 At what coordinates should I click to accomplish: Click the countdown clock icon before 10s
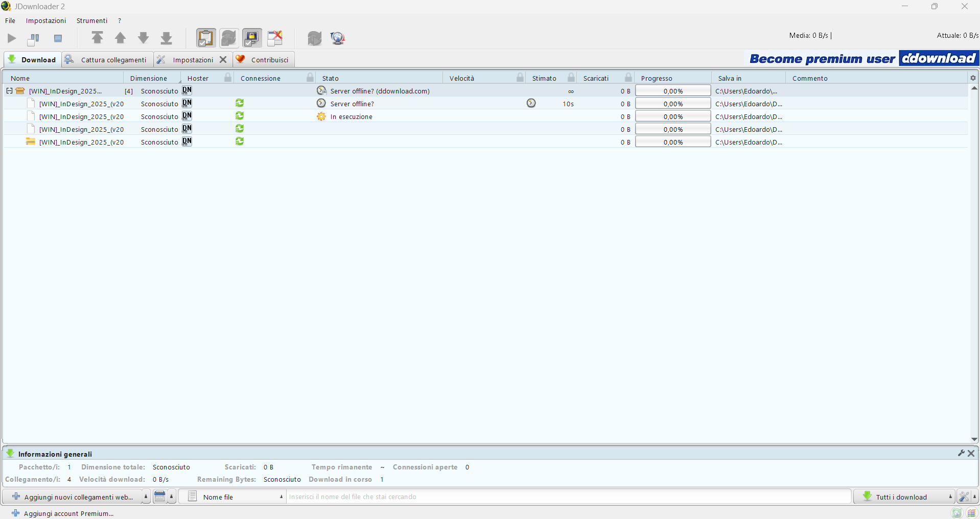pyautogui.click(x=531, y=103)
